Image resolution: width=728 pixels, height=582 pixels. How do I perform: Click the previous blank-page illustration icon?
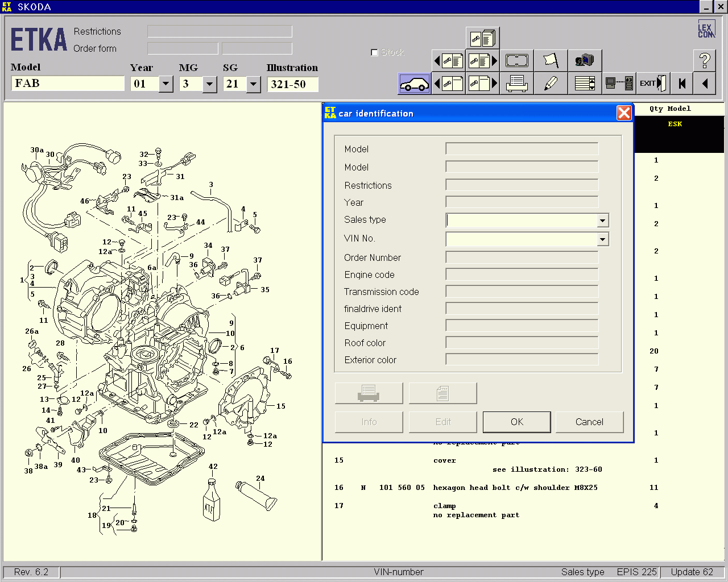coord(449,84)
